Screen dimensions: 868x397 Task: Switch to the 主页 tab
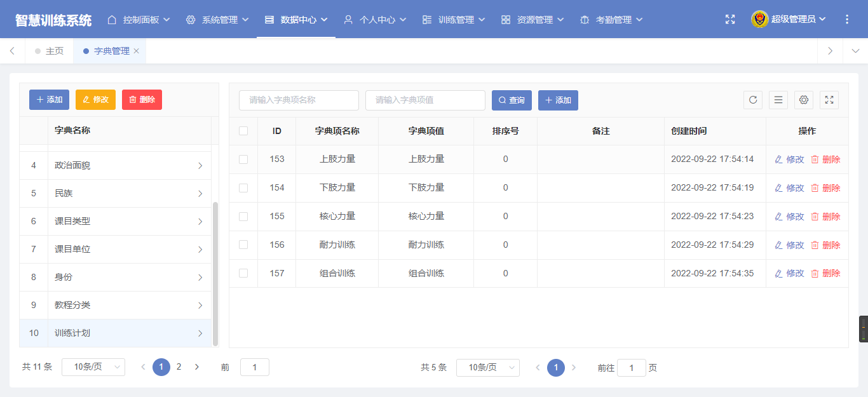50,51
